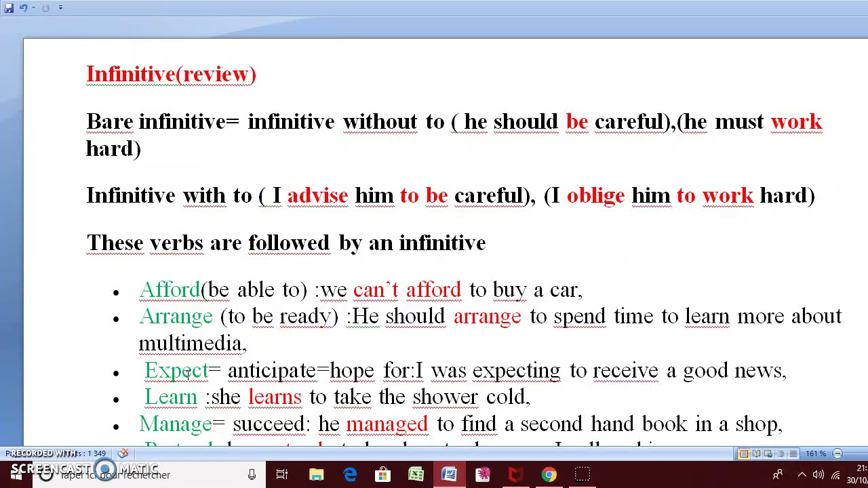Viewport: 868px width, 488px height.
Task: Click the green word 'Learn'
Action: click(171, 397)
